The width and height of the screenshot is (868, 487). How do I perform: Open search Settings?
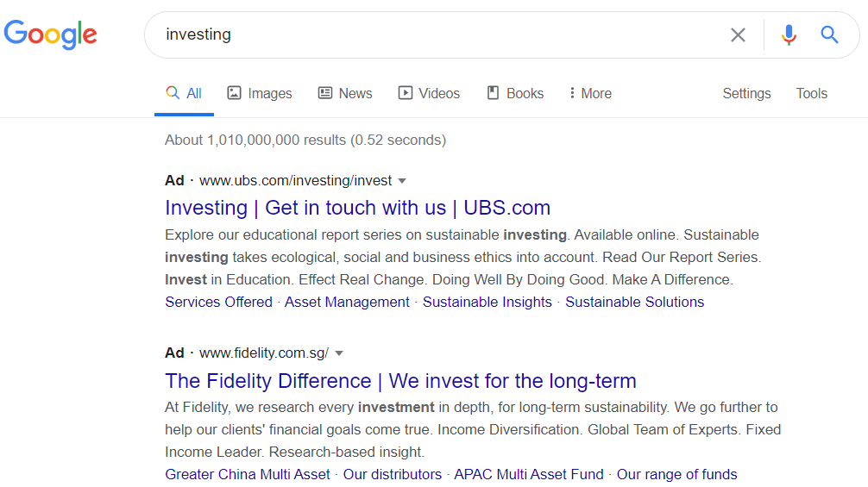click(x=746, y=93)
